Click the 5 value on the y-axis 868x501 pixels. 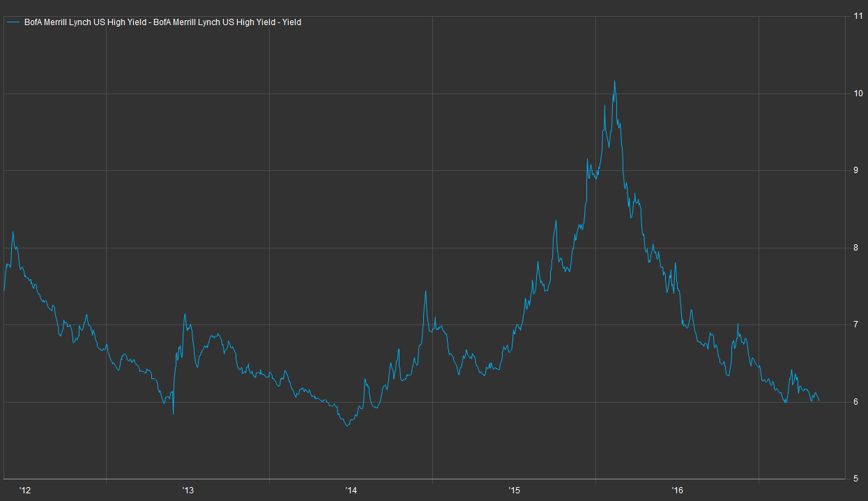point(856,479)
